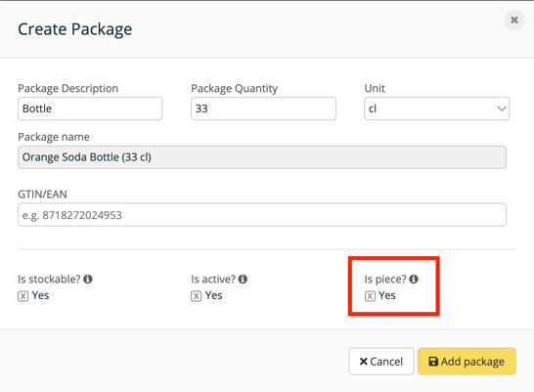This screenshot has height=392, width=534.
Task: Click the info icon beside Is stockable
Action: click(88, 279)
